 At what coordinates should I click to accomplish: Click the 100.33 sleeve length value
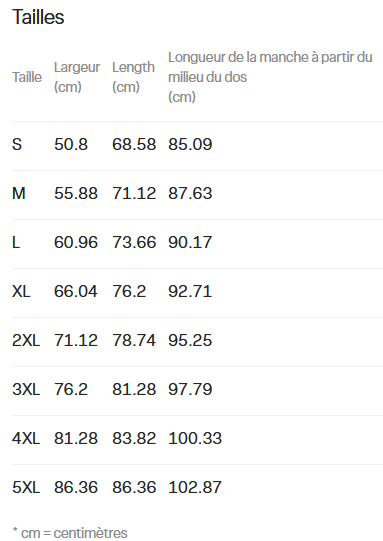click(x=195, y=438)
